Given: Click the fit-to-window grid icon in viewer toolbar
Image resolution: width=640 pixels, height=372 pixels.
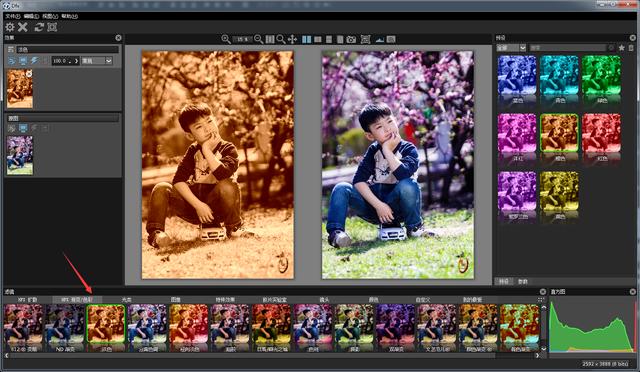Looking at the screenshot, I should pyautogui.click(x=270, y=39).
